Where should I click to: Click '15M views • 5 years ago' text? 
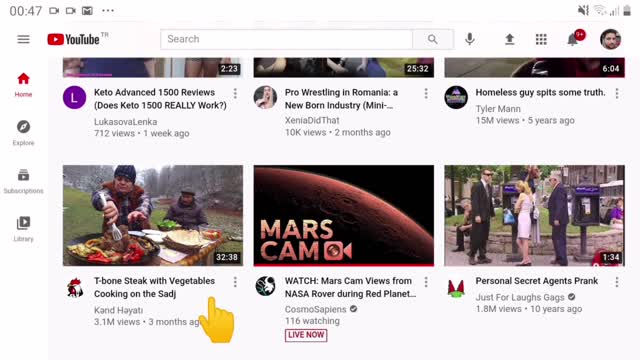pyautogui.click(x=525, y=120)
